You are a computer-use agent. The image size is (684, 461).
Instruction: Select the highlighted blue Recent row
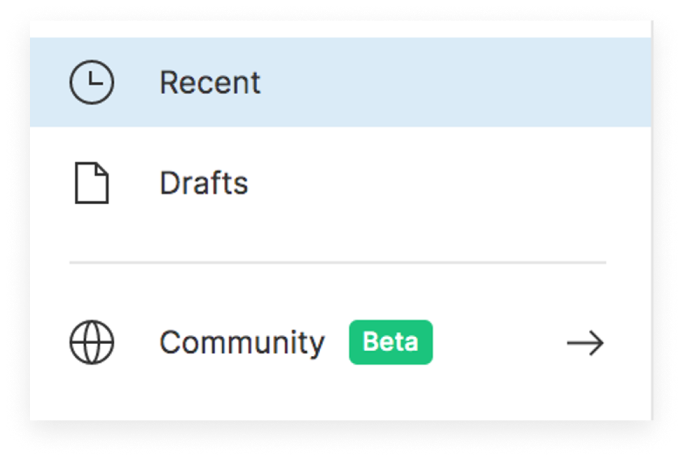coord(341,82)
